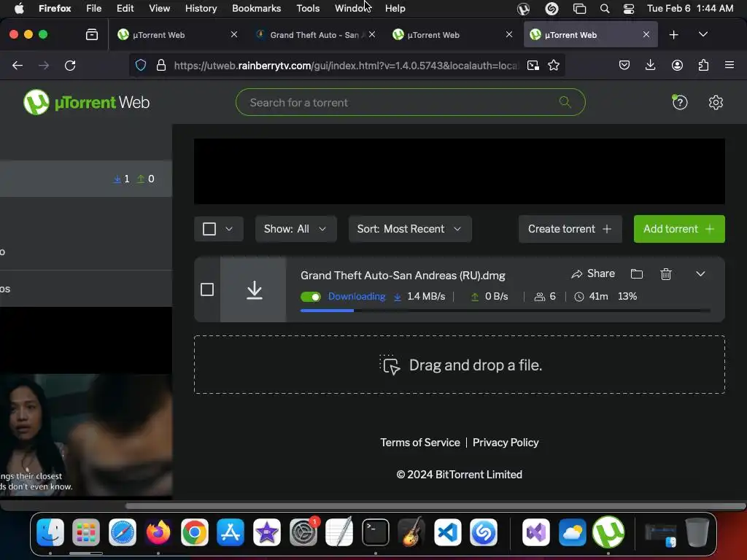Open Shazam icon in the Dock
The width and height of the screenshot is (747, 560).
(x=483, y=532)
